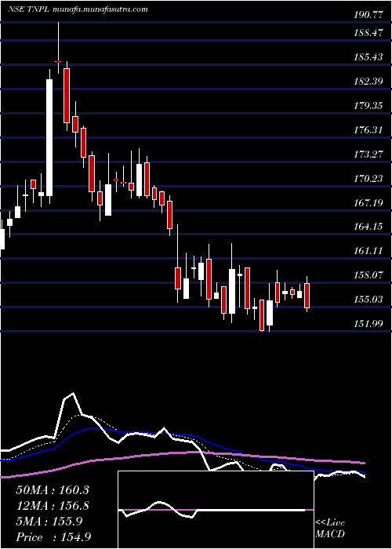Viewport: 392px width, 549px height.
Task: Click the 179.35 price level label
Action: click(x=368, y=106)
